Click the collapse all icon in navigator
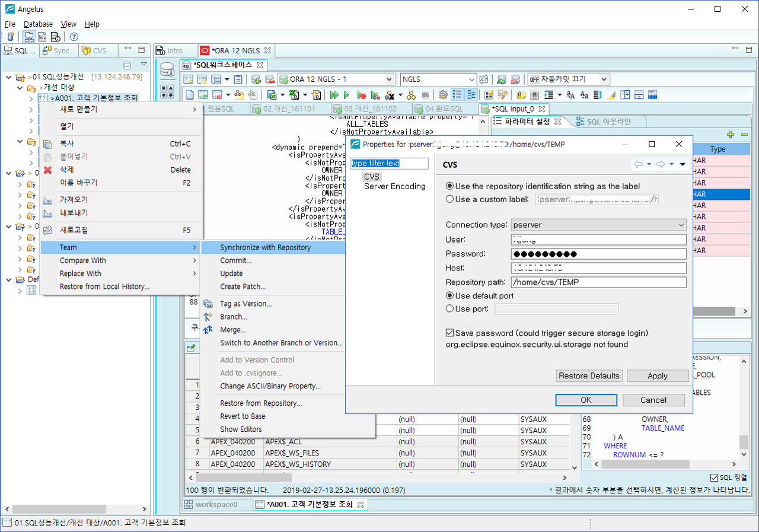The width and height of the screenshot is (759, 532). pos(127,65)
